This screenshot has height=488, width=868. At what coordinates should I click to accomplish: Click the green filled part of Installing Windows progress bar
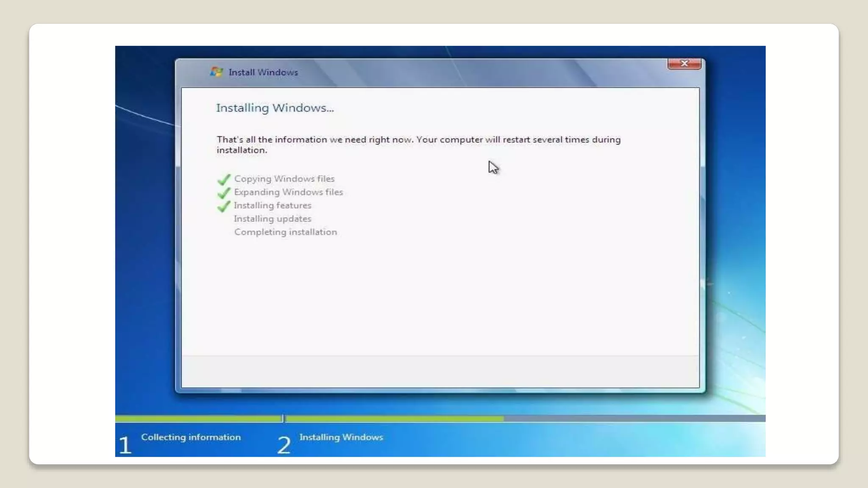point(394,419)
